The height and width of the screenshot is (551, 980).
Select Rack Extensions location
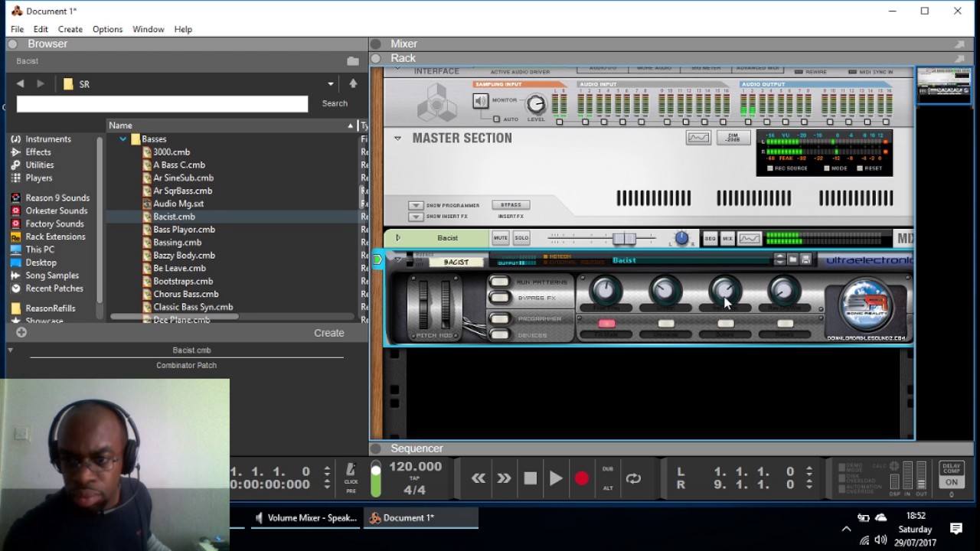55,236
